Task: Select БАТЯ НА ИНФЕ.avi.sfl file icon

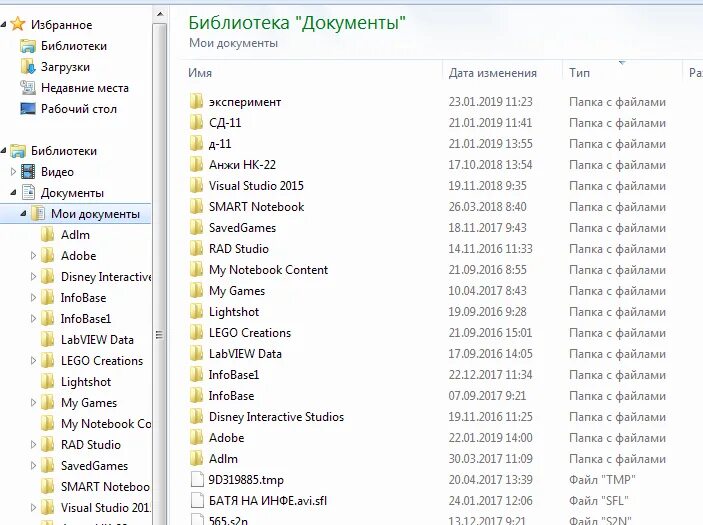Action: pos(197,500)
